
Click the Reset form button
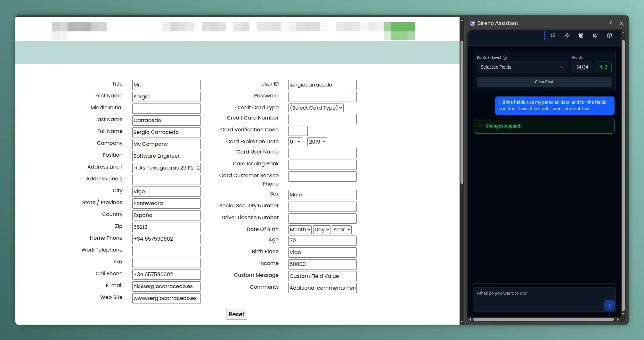pyautogui.click(x=236, y=314)
